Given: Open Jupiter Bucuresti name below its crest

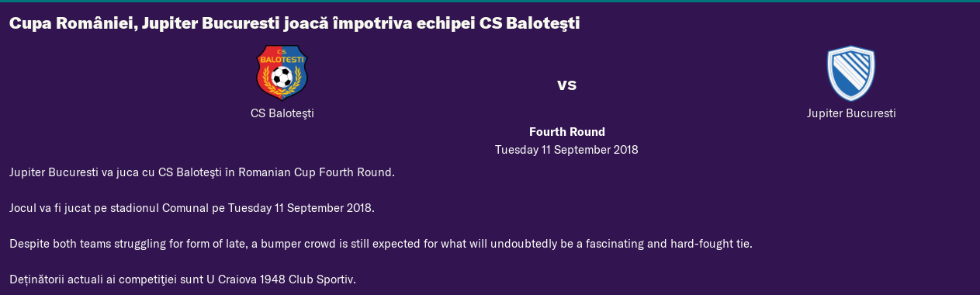Looking at the screenshot, I should pos(851,113).
